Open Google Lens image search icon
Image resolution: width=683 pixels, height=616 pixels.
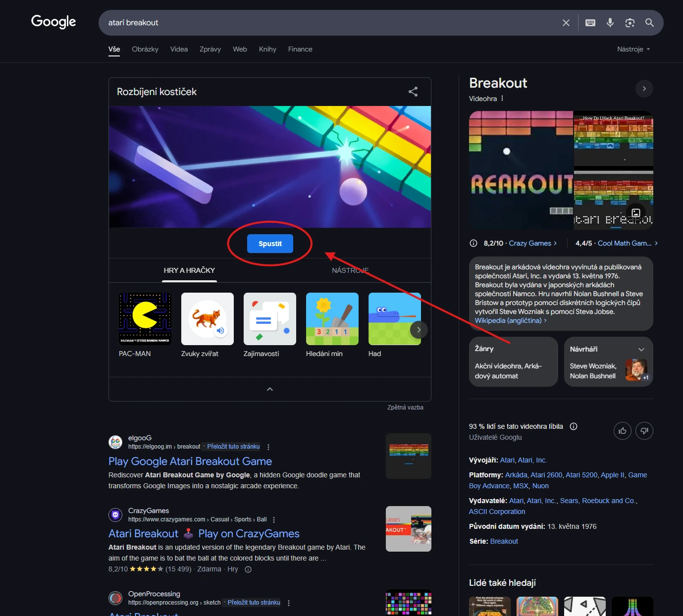pyautogui.click(x=630, y=23)
